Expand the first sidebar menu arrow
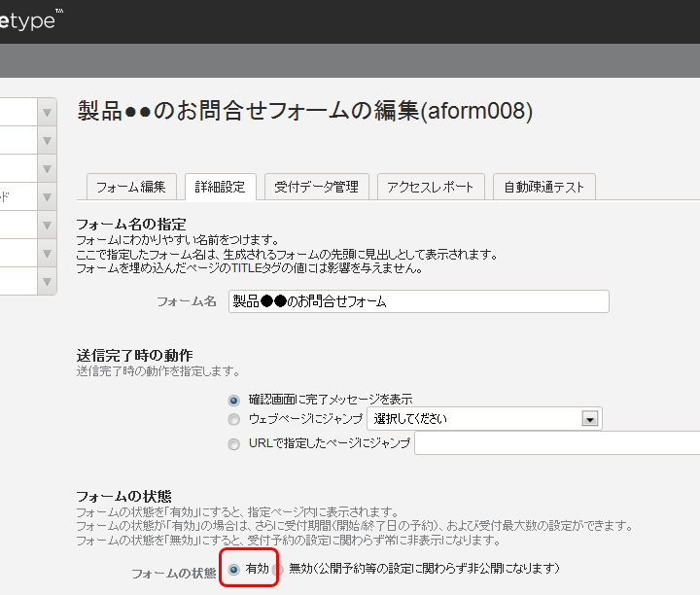 (47, 113)
